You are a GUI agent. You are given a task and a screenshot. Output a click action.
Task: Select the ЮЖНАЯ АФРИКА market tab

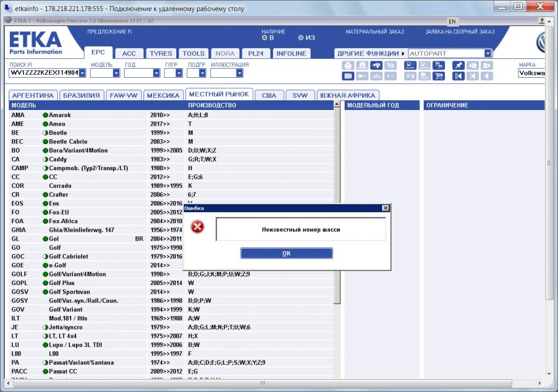(x=348, y=95)
